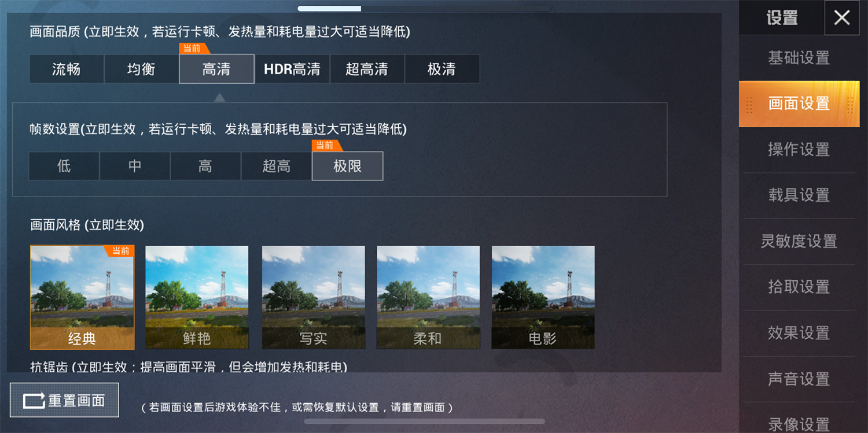Open 载具设置 vehicle settings tab
This screenshot has width=868, height=433.
(x=799, y=195)
